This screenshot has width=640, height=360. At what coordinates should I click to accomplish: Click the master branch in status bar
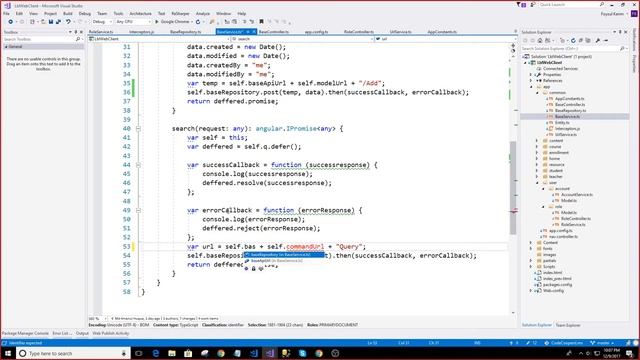tap(602, 343)
